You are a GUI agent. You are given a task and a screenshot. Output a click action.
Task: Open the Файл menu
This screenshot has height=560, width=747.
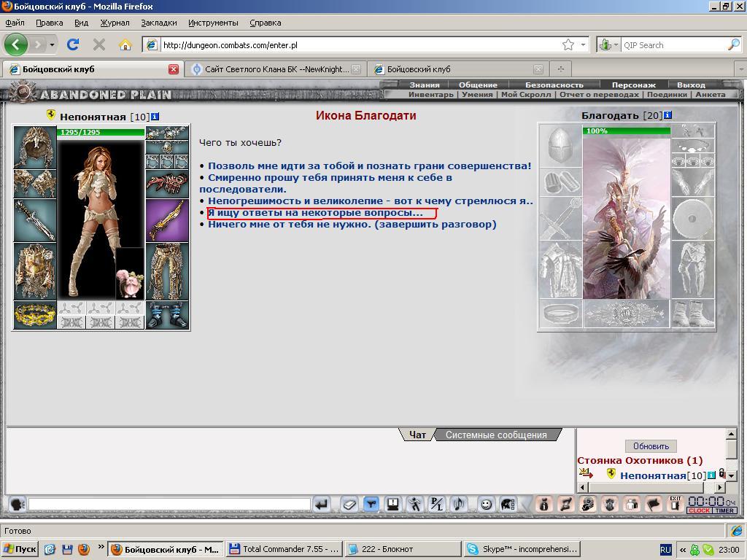[x=15, y=23]
